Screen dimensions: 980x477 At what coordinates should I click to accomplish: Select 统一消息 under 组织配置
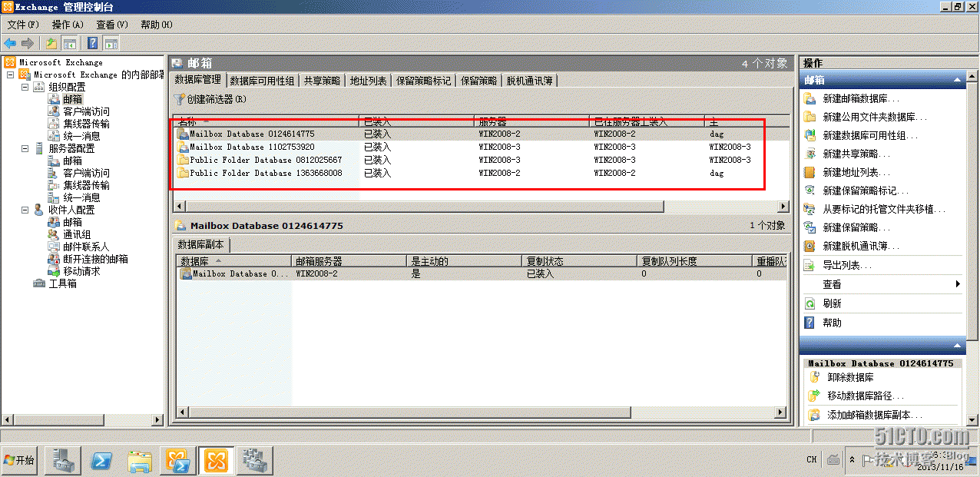click(81, 136)
